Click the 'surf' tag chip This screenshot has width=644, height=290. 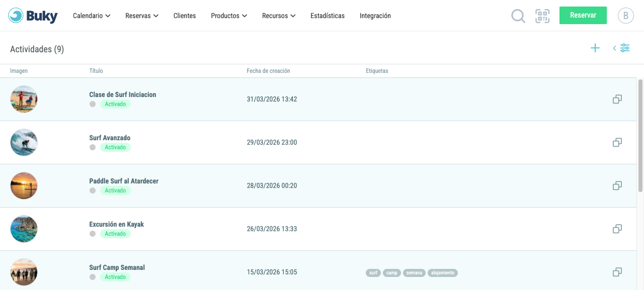coord(373,273)
